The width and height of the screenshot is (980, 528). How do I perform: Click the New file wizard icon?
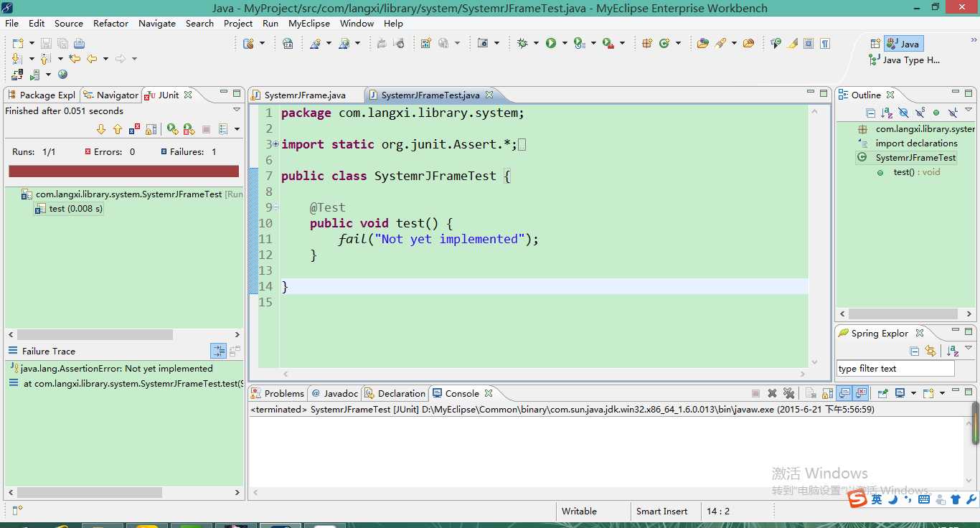point(18,43)
